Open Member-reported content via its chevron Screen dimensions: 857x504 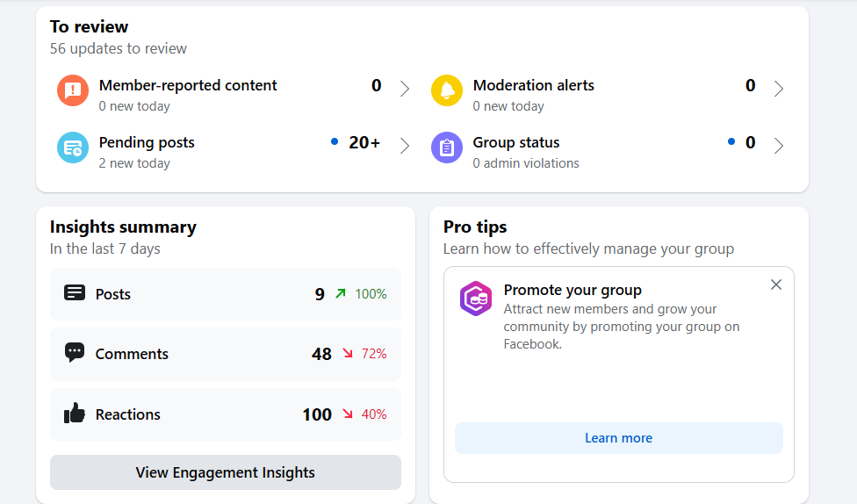coord(405,89)
